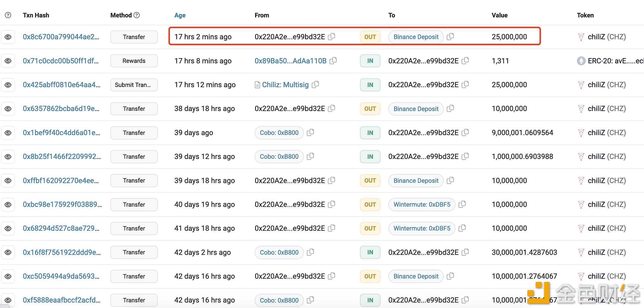Screen dimensions: 644x308
Task: Copy the From address in the 39 days 18 hrs ago row
Action: (x=331, y=180)
